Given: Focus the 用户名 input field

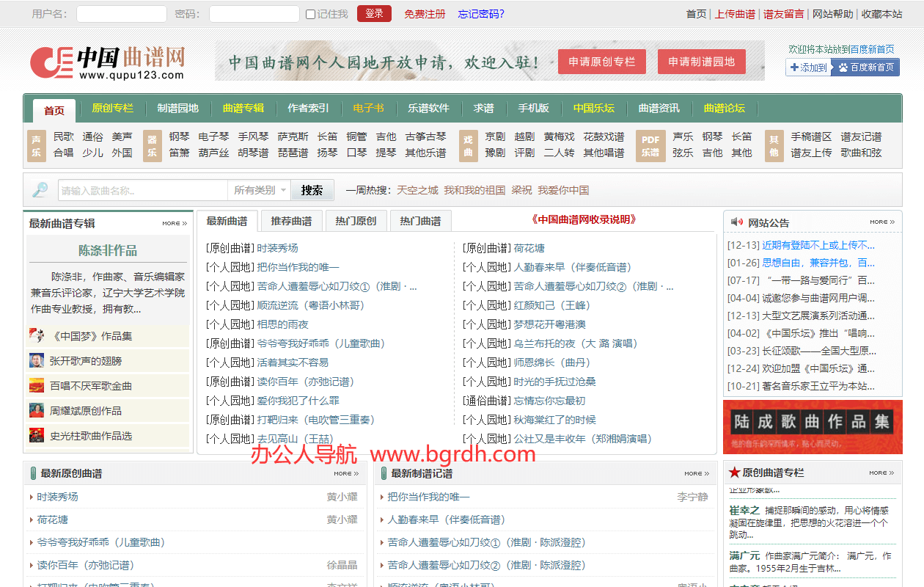Looking at the screenshot, I should [x=122, y=14].
